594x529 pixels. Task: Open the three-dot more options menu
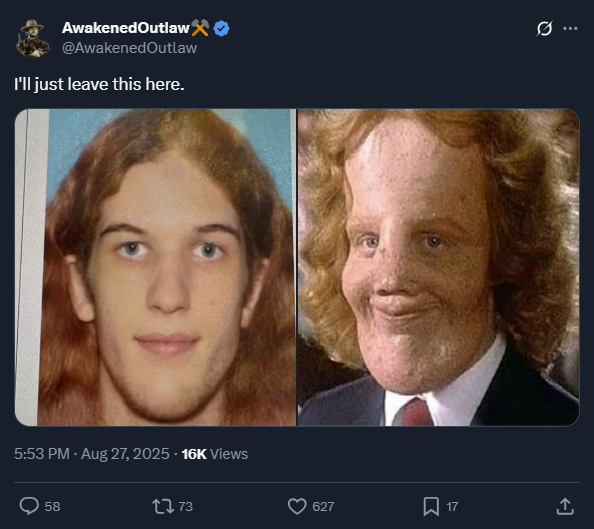pos(570,28)
